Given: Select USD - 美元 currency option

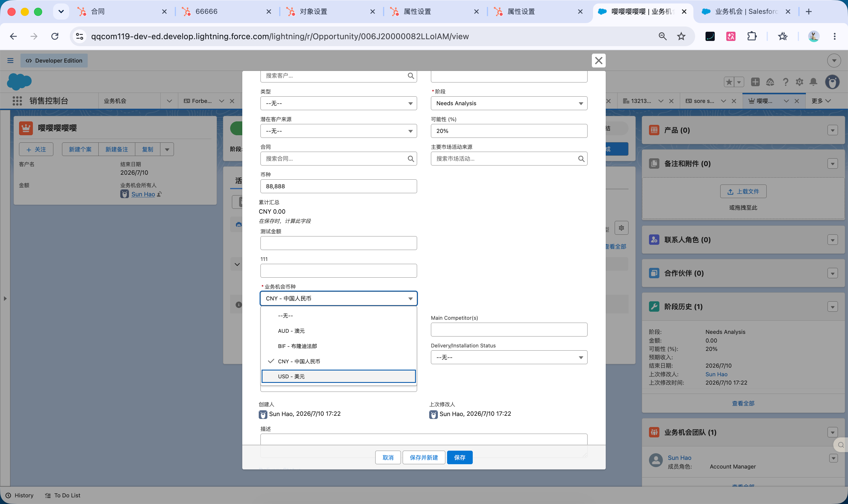Looking at the screenshot, I should (x=338, y=376).
